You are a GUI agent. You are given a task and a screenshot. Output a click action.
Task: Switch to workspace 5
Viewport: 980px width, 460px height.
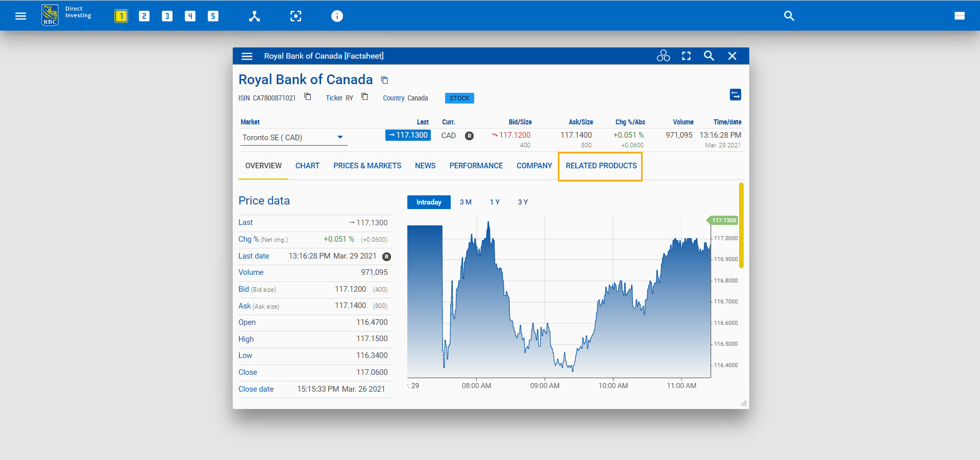pyautogui.click(x=213, y=16)
